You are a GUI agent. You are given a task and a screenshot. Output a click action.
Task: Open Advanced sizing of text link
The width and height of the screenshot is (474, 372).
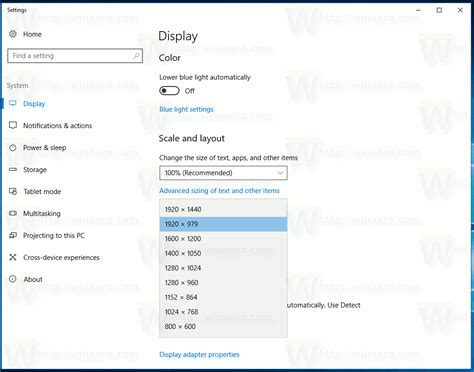click(x=219, y=191)
